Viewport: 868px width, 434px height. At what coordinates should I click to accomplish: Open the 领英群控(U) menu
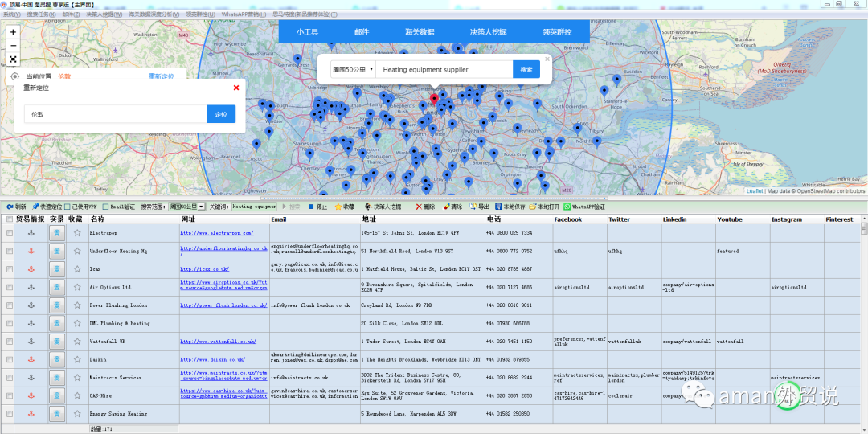tap(200, 14)
